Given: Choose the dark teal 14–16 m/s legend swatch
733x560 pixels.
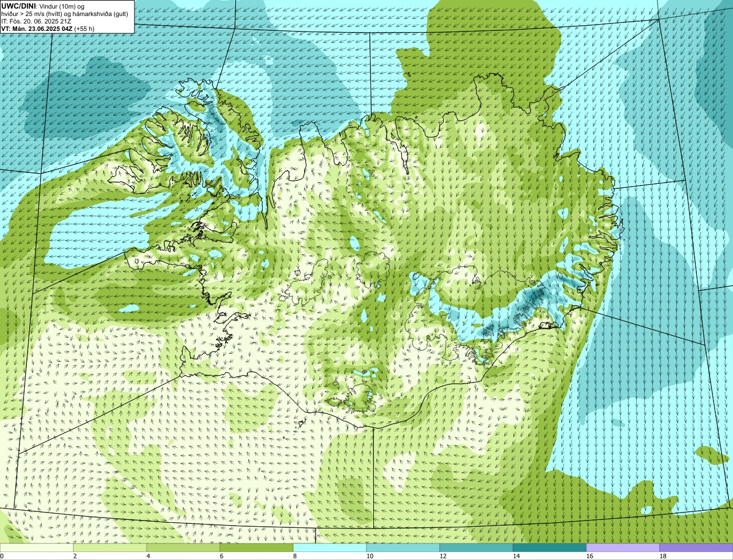Looking at the screenshot, I should [550, 548].
